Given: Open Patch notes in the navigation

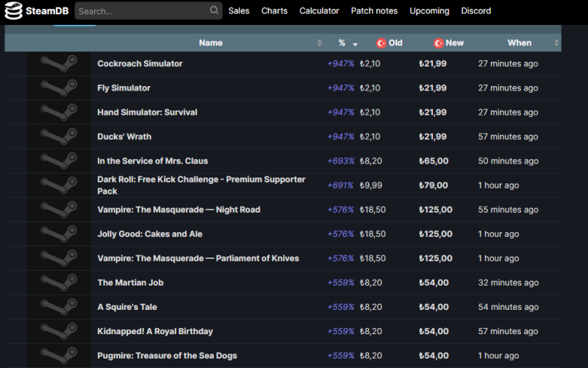Looking at the screenshot, I should click(x=374, y=11).
